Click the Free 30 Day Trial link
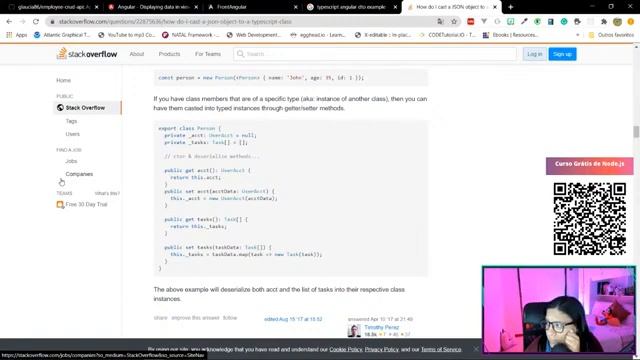This screenshot has height=360, width=640. coord(86,204)
